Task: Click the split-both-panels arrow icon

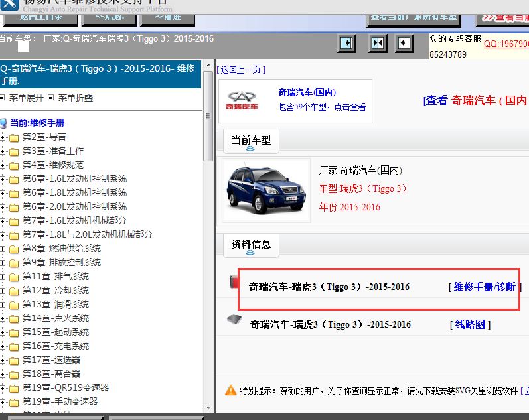Action: point(377,43)
